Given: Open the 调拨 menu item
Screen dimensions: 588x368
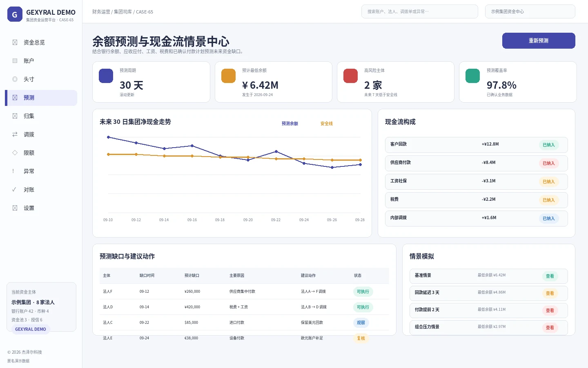Looking at the screenshot, I should pyautogui.click(x=41, y=135).
